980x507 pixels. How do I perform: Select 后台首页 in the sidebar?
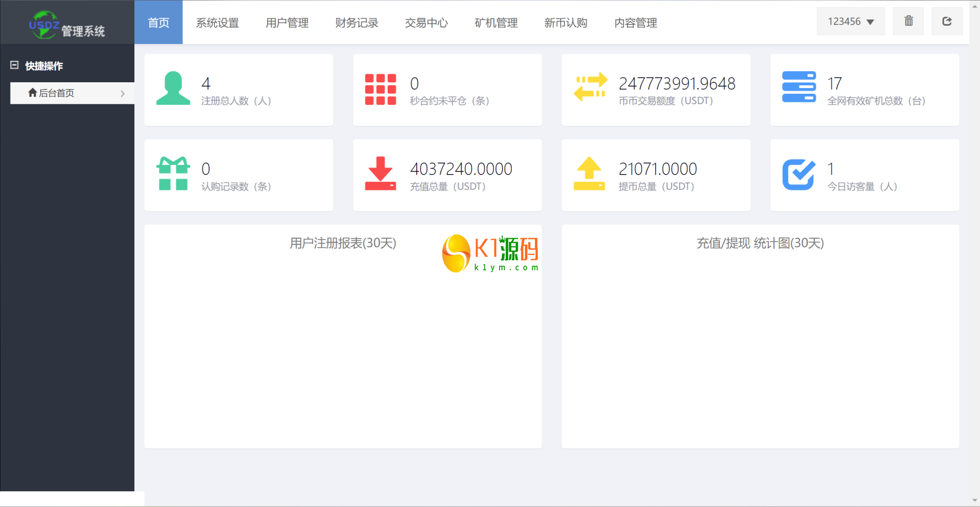[x=72, y=93]
